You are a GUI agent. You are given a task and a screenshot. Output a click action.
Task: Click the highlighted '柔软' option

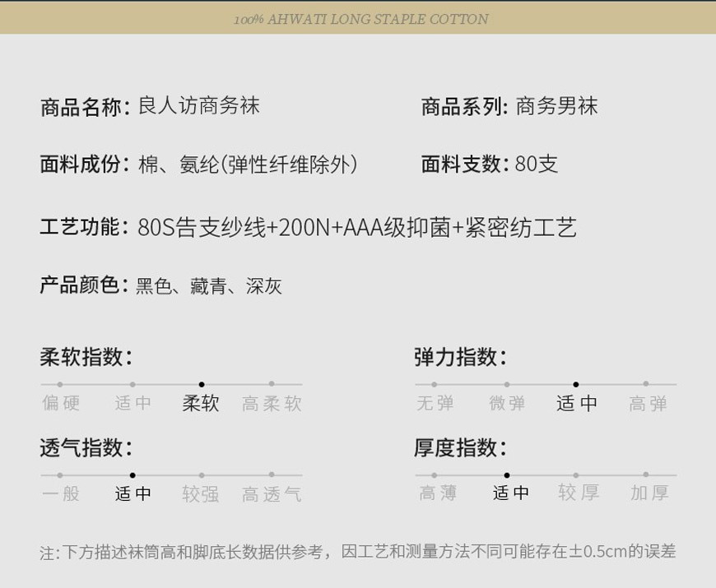pos(201,403)
